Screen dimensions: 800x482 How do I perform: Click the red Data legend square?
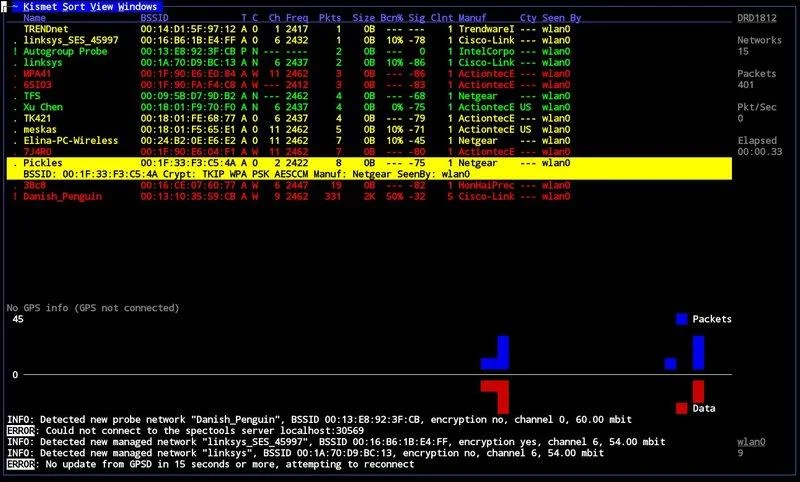681,408
